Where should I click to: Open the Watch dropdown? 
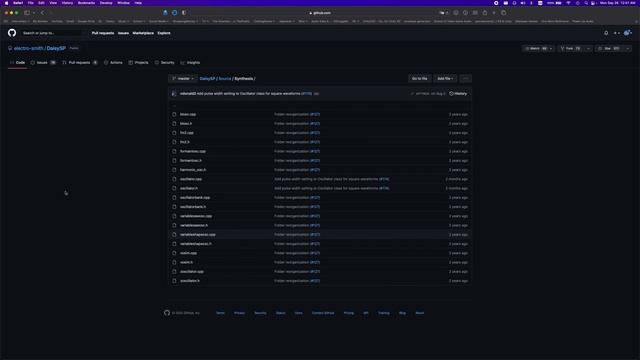point(538,48)
